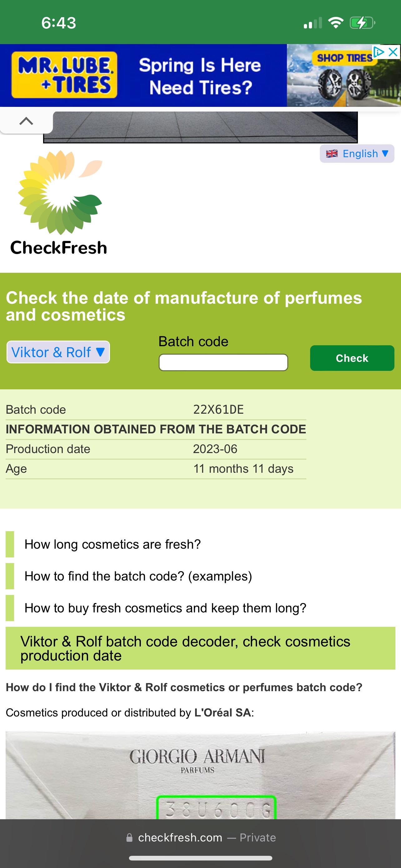Tap the battery charging status icon
This screenshot has width=401, height=868.
[x=362, y=23]
